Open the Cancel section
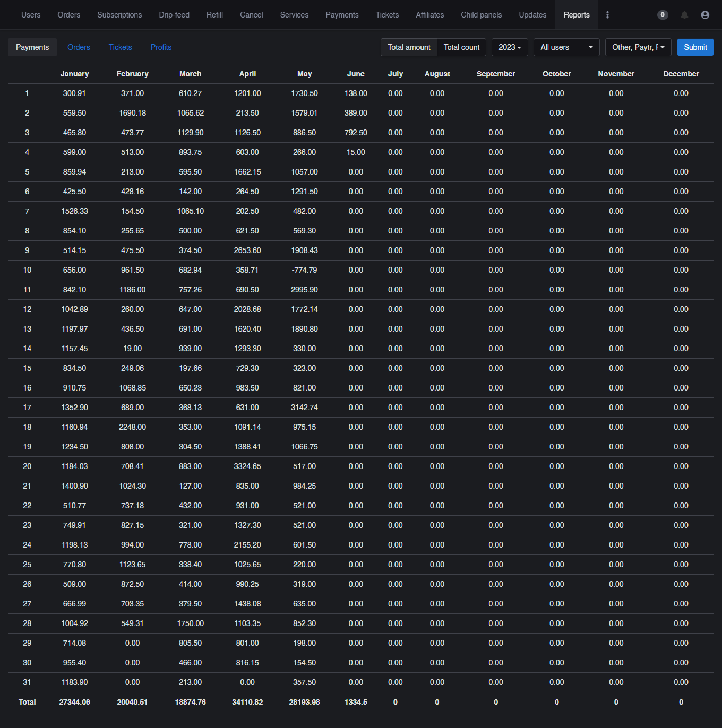Screen dimensions: 722x728 point(251,15)
